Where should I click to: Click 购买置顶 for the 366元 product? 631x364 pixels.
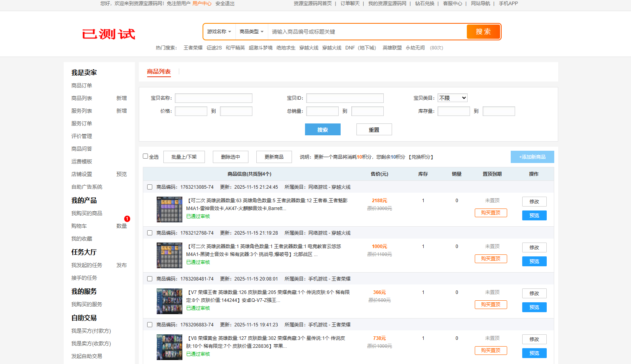[x=491, y=305]
